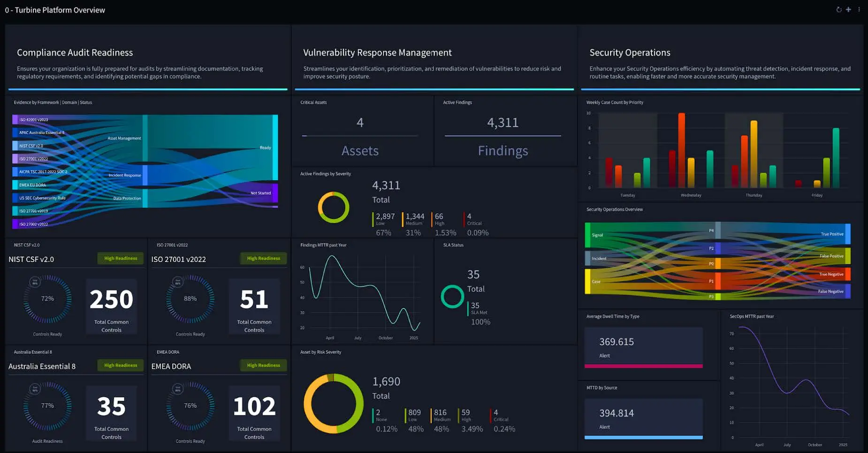Click the Asset by Risk Severity donut chart
The height and width of the screenshot is (453, 868).
click(x=334, y=403)
